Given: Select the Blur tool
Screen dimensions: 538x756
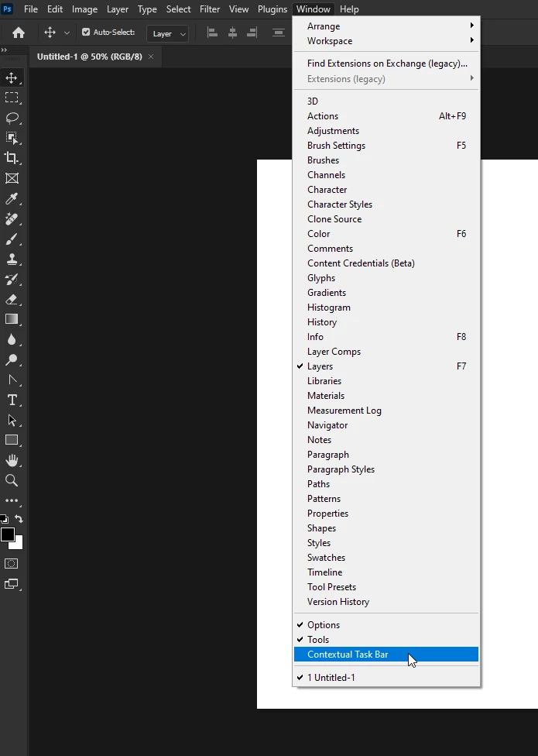Looking at the screenshot, I should coord(12,339).
